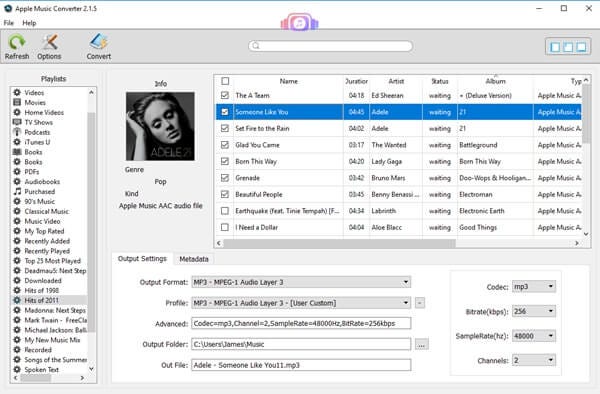Select the Beautiful People track row

(x=399, y=194)
